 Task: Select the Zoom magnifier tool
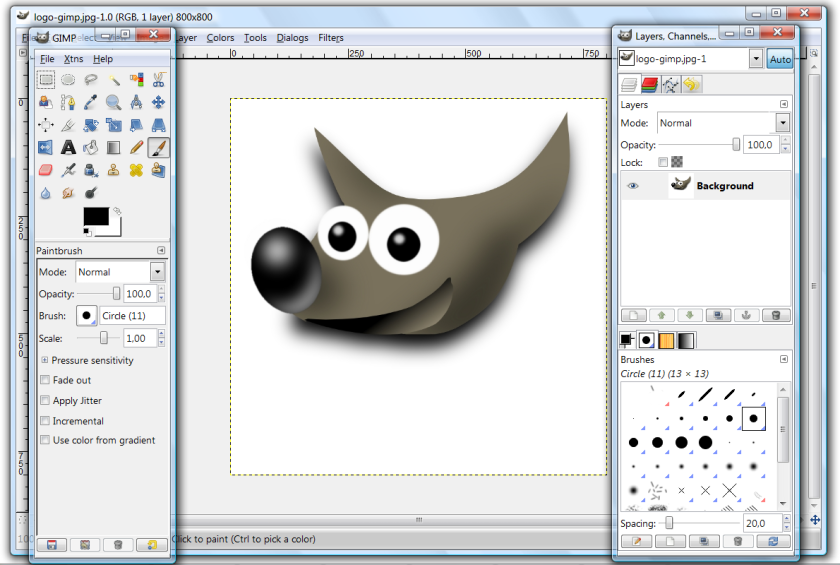[x=114, y=102]
